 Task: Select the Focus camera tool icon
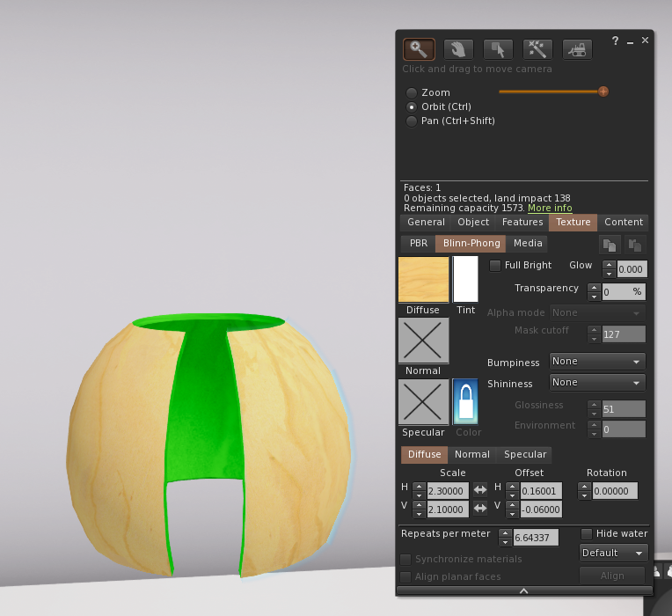[419, 49]
